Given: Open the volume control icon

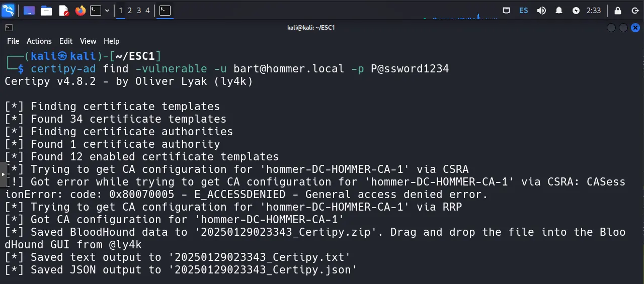Looking at the screenshot, I should (541, 11).
